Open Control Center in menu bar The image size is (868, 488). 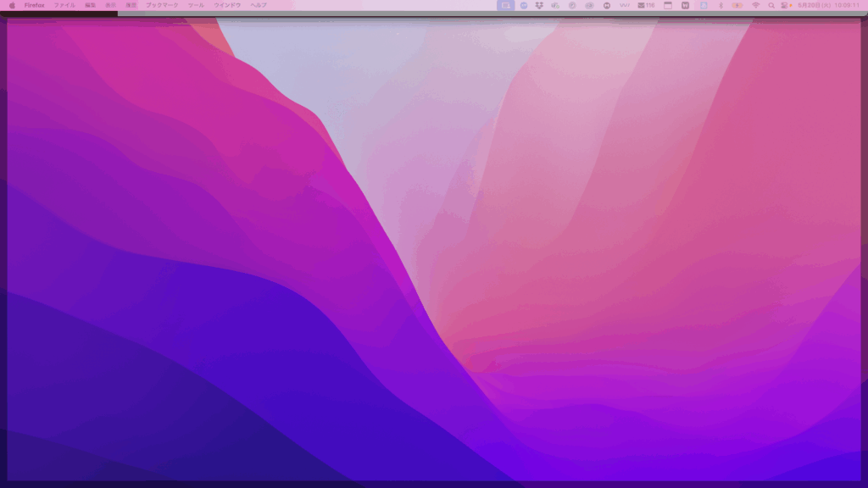[786, 5]
